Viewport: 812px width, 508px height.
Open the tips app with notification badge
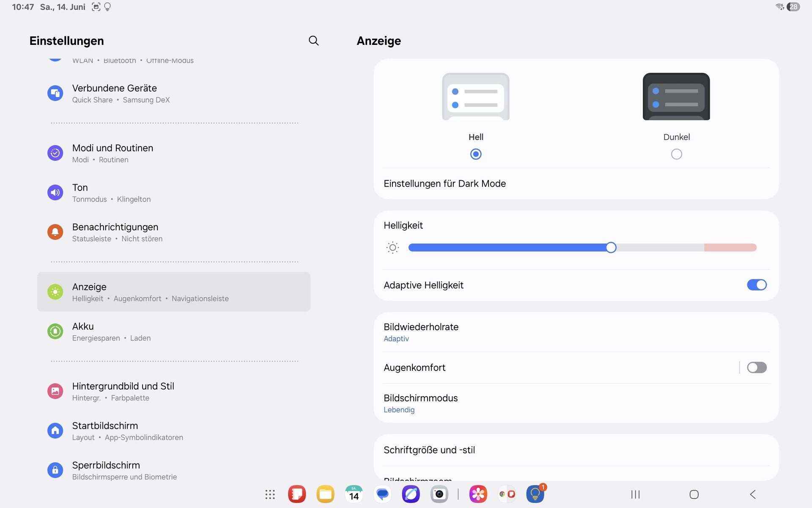tap(535, 494)
